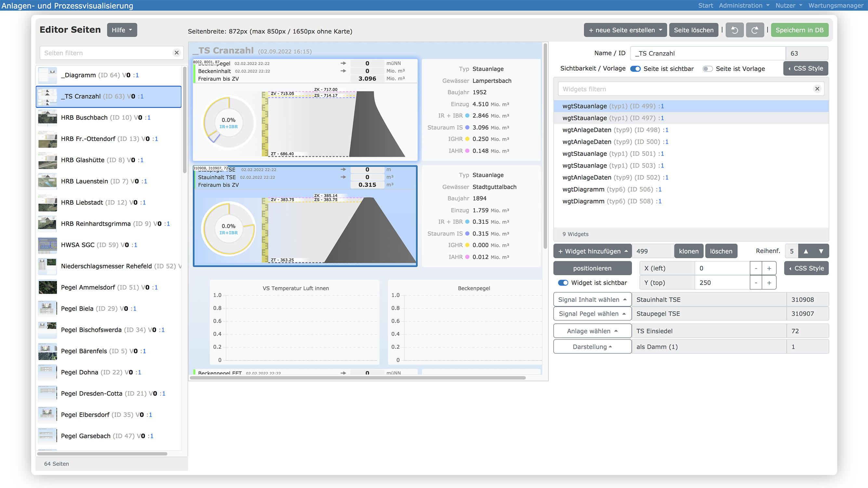
Task: Click the IR+IBR donut chart for Stadtguttalbach
Action: 229,229
